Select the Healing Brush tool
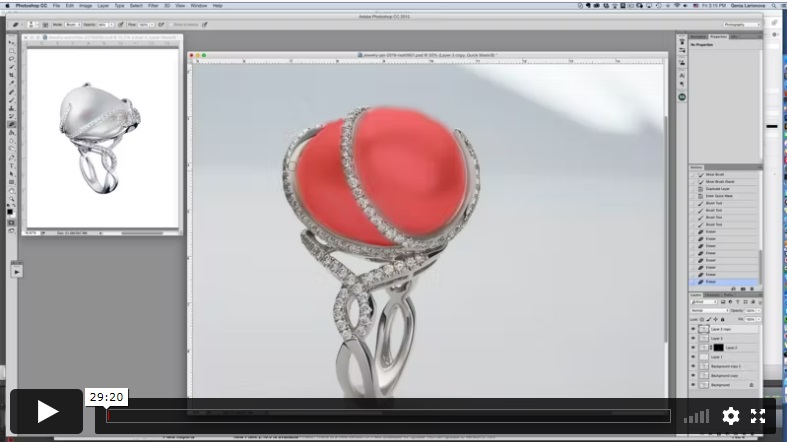Screen dimensions: 787x442 coord(12,92)
